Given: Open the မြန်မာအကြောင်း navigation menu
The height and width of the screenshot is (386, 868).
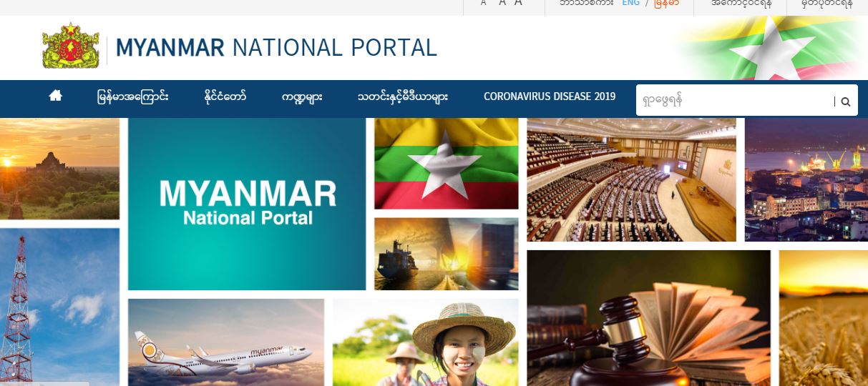Looking at the screenshot, I should [x=133, y=96].
